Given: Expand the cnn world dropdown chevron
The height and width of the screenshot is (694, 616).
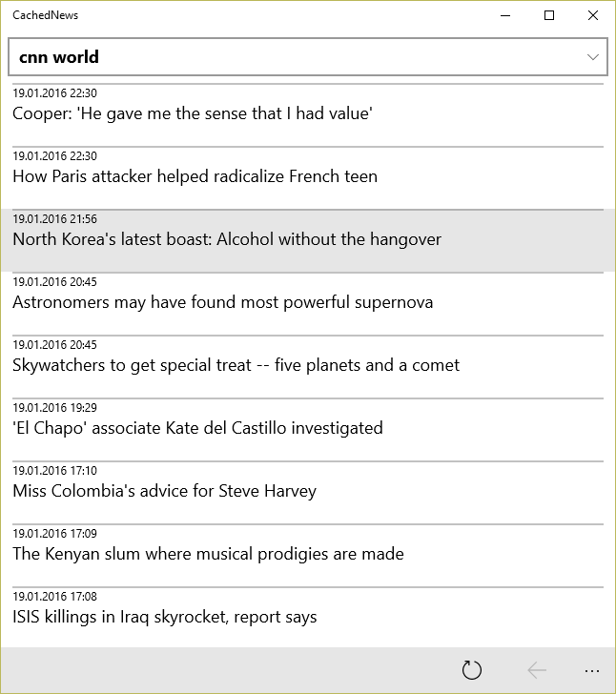Looking at the screenshot, I should [x=592, y=57].
